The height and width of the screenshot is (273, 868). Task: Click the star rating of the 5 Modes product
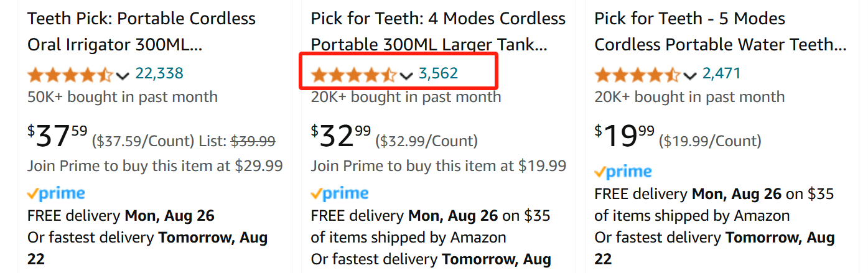637,75
